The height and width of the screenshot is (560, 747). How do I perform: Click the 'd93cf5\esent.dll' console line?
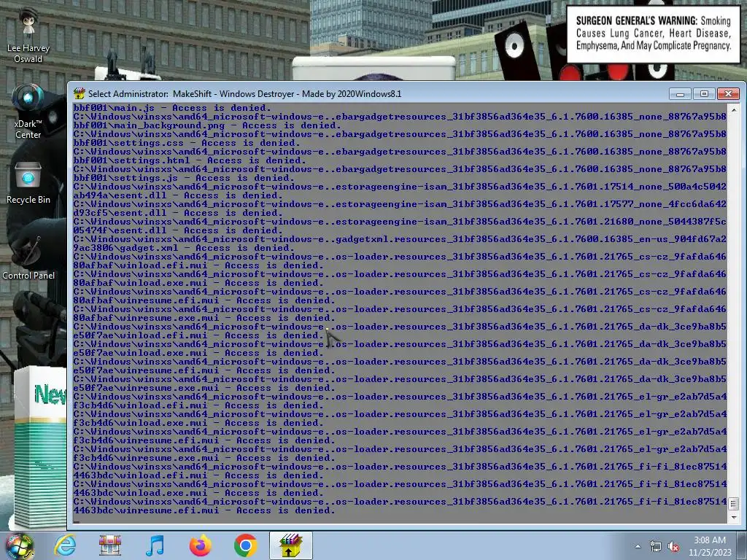click(178, 213)
